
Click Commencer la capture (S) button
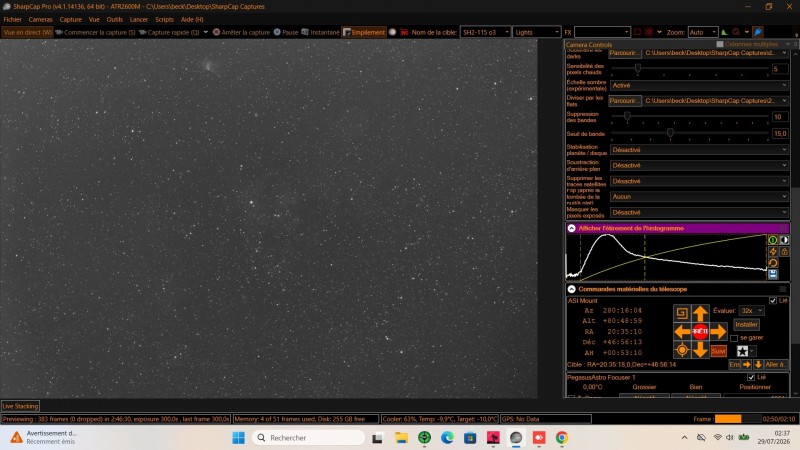pos(95,32)
